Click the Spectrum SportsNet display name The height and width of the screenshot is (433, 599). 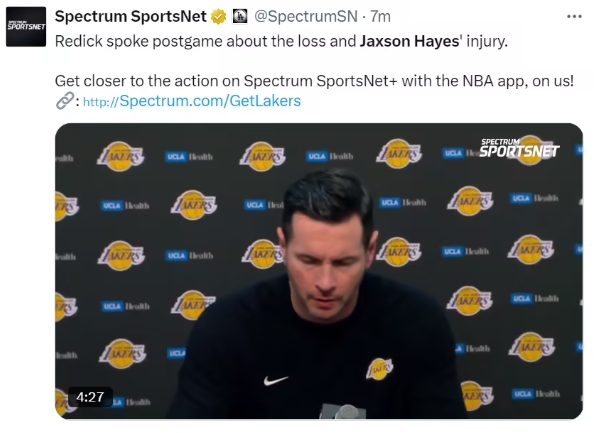point(130,16)
